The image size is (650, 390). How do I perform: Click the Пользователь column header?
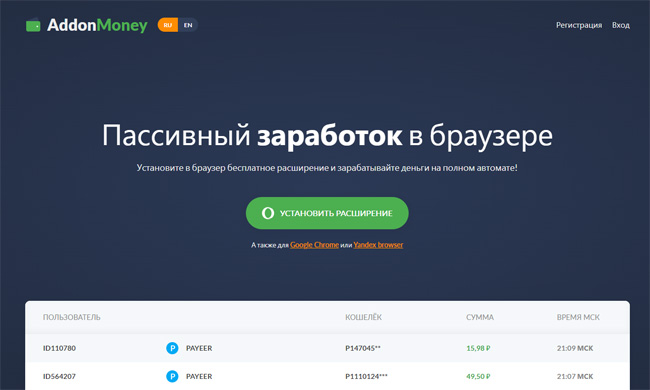coord(72,317)
